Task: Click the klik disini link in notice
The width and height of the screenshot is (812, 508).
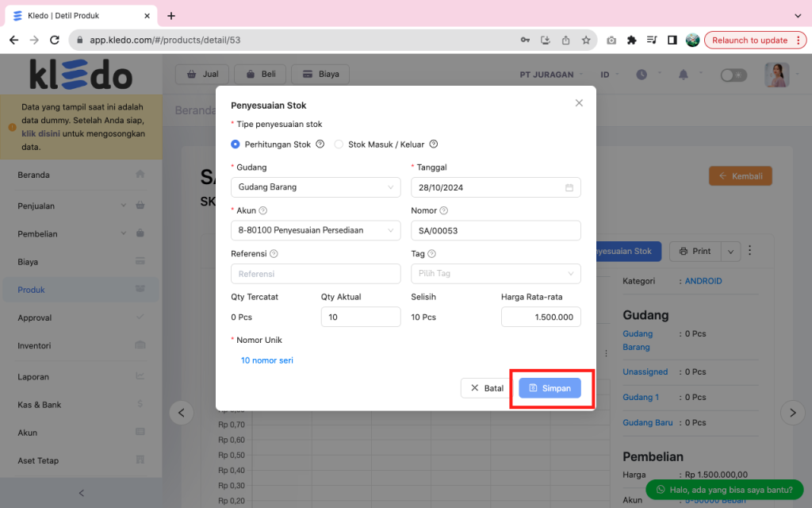Action: 40,133
